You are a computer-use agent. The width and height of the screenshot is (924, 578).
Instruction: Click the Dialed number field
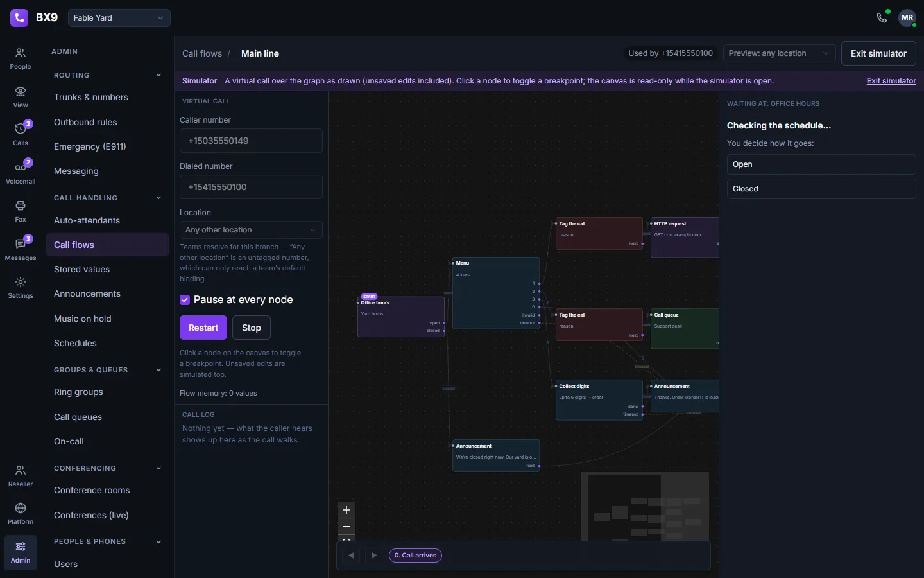(x=251, y=187)
